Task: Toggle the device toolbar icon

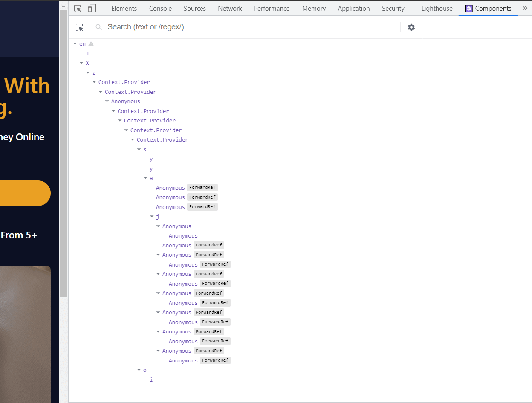Action: pos(92,9)
